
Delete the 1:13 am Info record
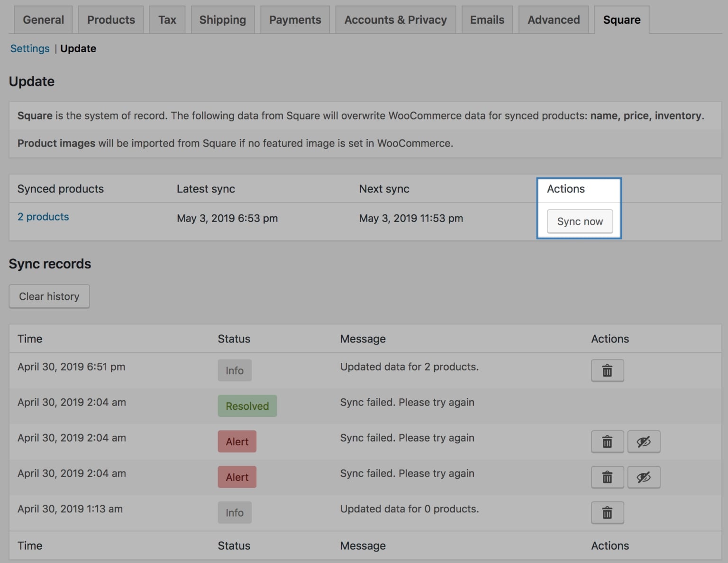607,513
